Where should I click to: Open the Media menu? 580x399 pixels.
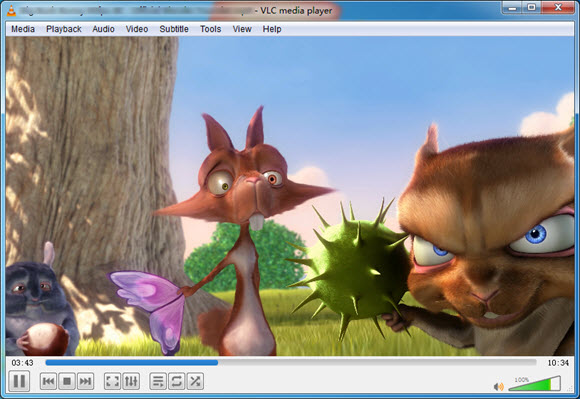23,29
